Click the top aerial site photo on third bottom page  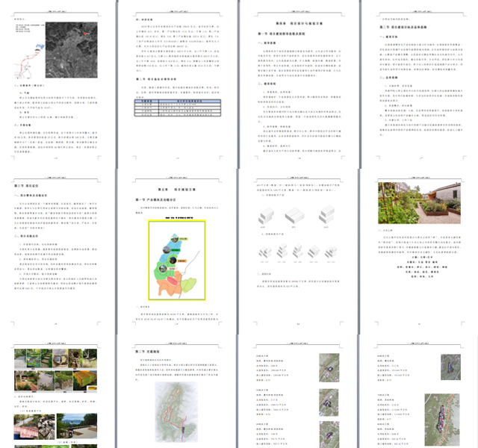click(329, 367)
